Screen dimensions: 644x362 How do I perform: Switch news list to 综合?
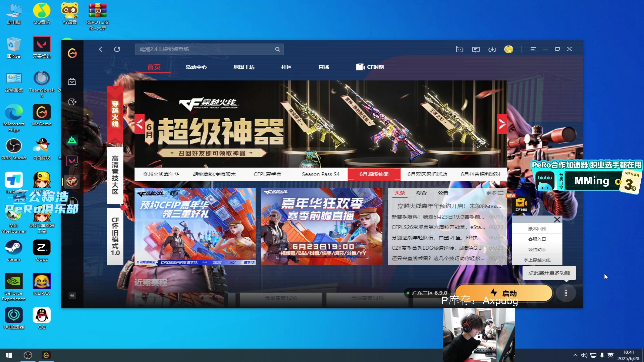pyautogui.click(x=421, y=193)
